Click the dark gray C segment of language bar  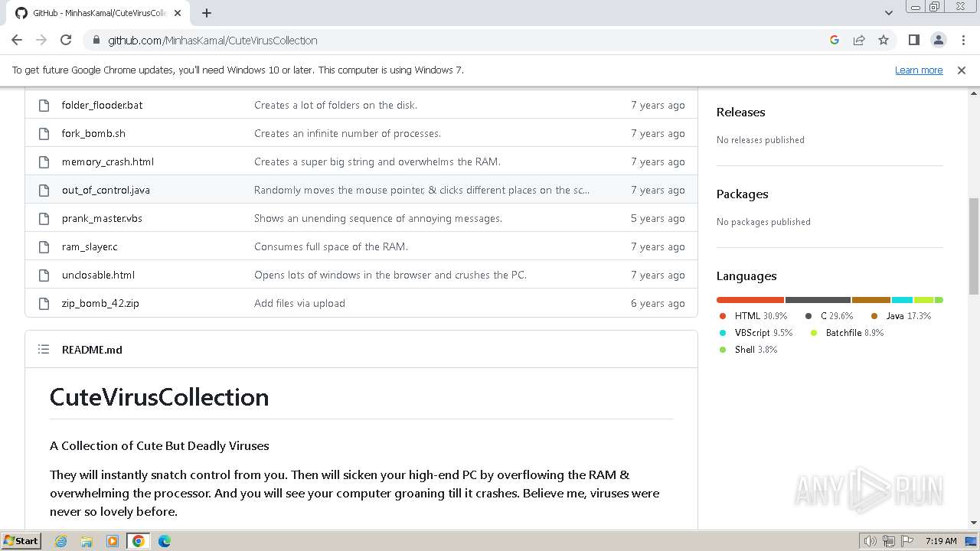click(818, 300)
